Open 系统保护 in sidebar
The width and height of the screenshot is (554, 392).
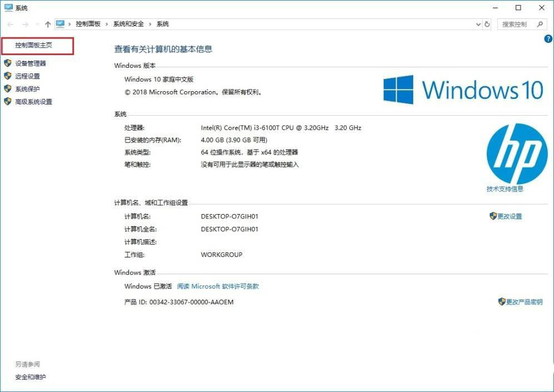coord(27,89)
